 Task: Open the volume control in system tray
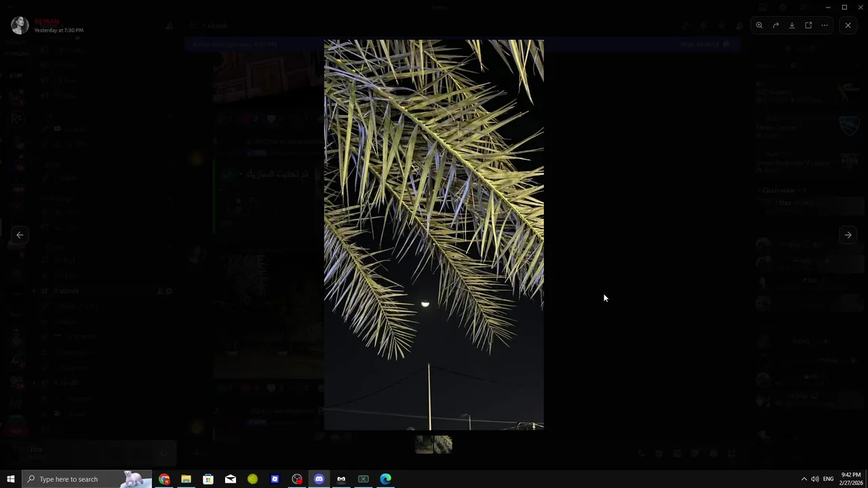click(x=815, y=479)
